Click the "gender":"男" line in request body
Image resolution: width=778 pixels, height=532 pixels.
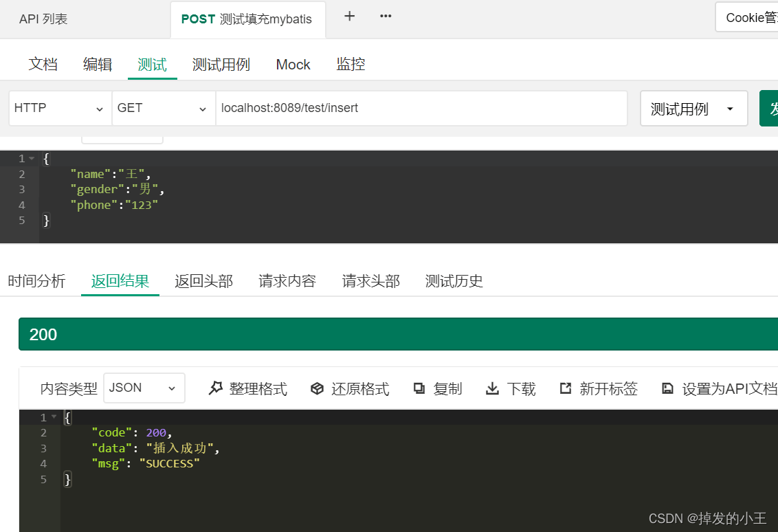[117, 189]
